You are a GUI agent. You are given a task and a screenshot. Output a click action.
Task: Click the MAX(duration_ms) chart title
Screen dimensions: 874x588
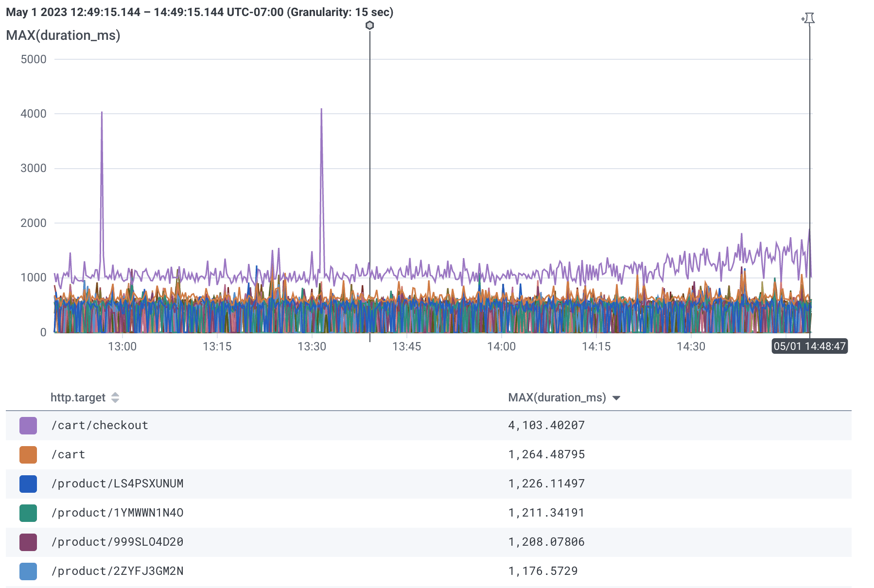coord(62,35)
